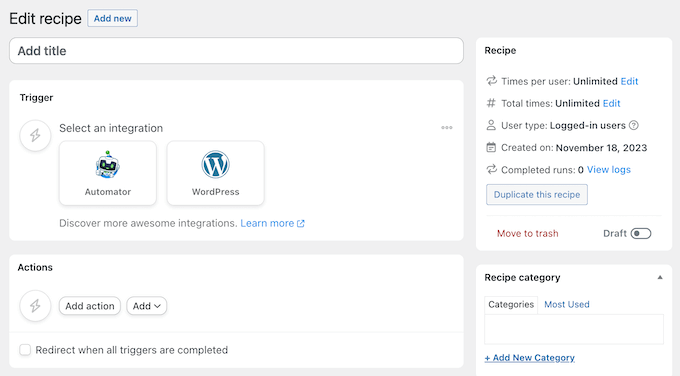Click the 'Logged-in users' value

pos(588,125)
